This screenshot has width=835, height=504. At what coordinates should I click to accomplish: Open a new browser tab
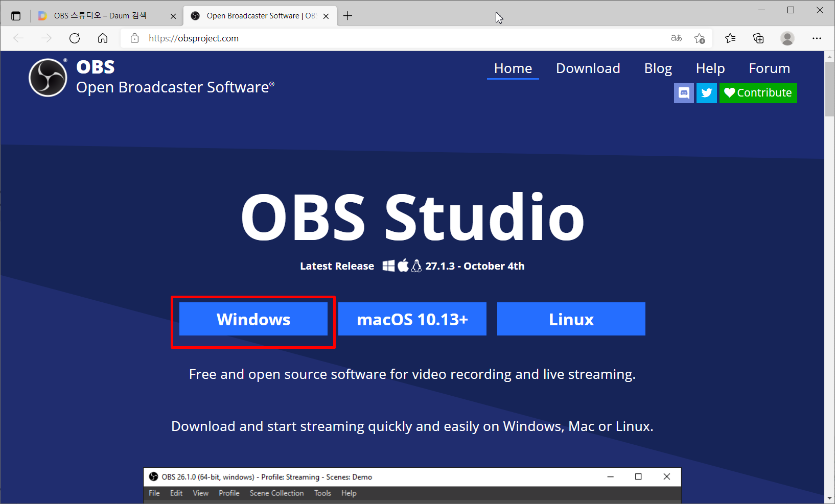(347, 16)
